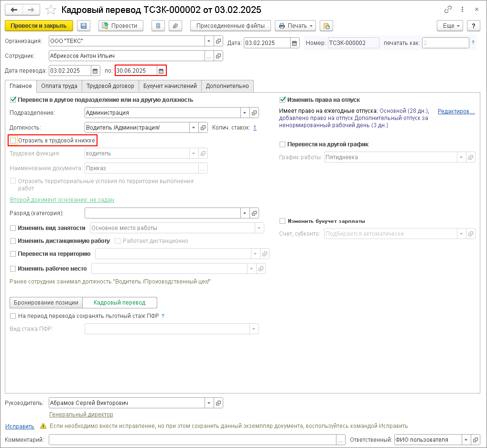Open Должность record via open-form icon
Viewport: 487px width, 448px height.
(x=203, y=128)
